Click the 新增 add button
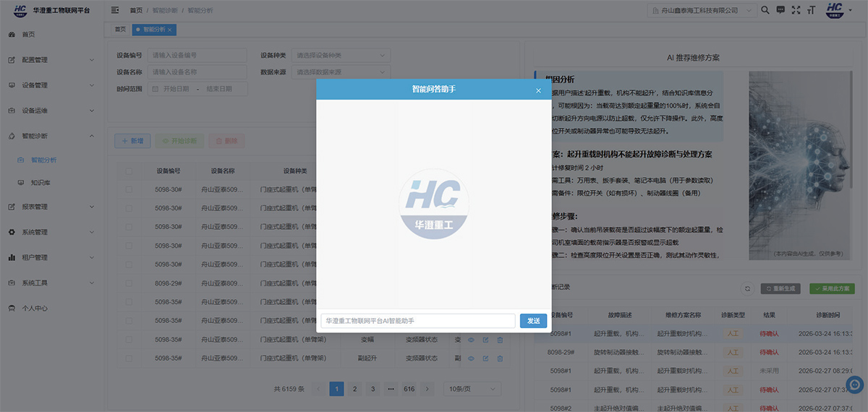Screen dimensions: 868x412 pyautogui.click(x=132, y=141)
